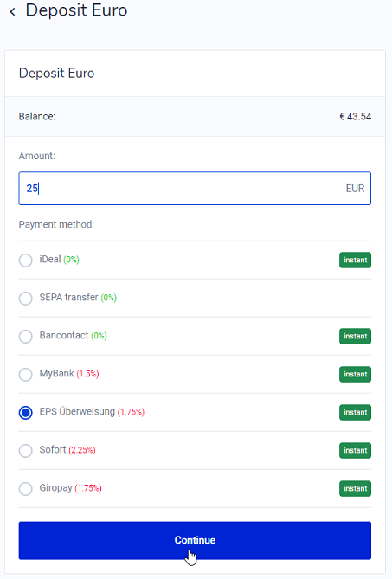Click the back arrow beside Deposit Euro
Image resolution: width=392 pixels, height=579 pixels.
13,12
